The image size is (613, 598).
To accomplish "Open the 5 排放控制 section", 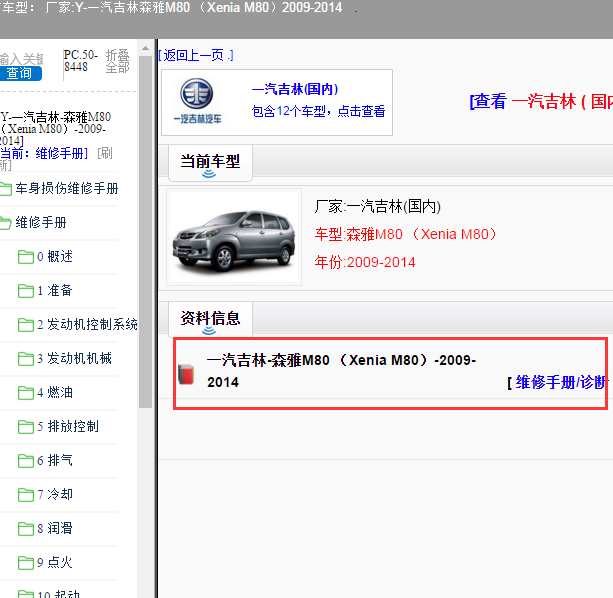I will click(68, 426).
